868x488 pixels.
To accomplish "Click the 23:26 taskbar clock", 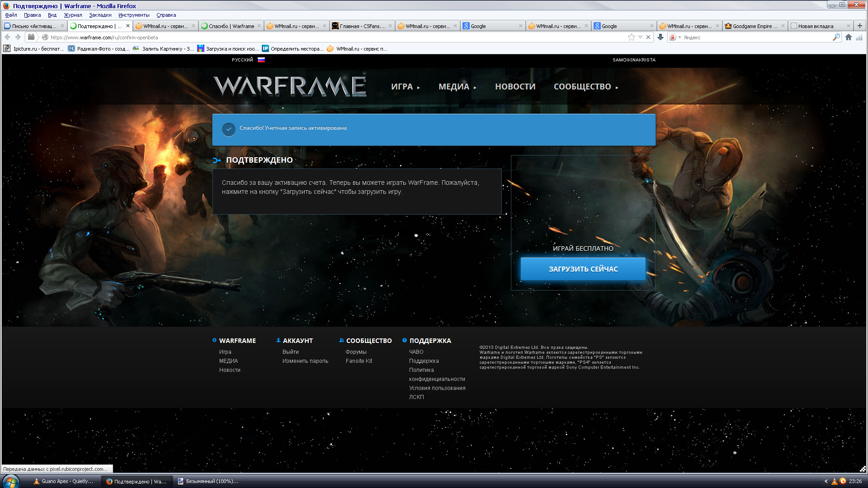I will click(x=855, y=481).
